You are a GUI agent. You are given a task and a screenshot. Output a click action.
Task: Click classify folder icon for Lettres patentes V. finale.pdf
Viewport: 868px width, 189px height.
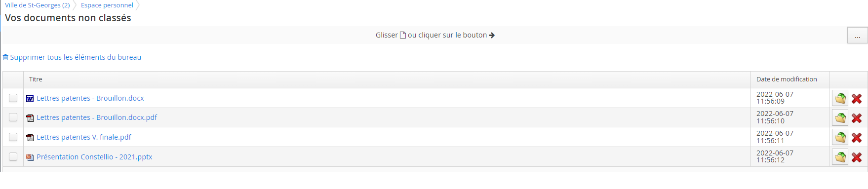(840, 137)
